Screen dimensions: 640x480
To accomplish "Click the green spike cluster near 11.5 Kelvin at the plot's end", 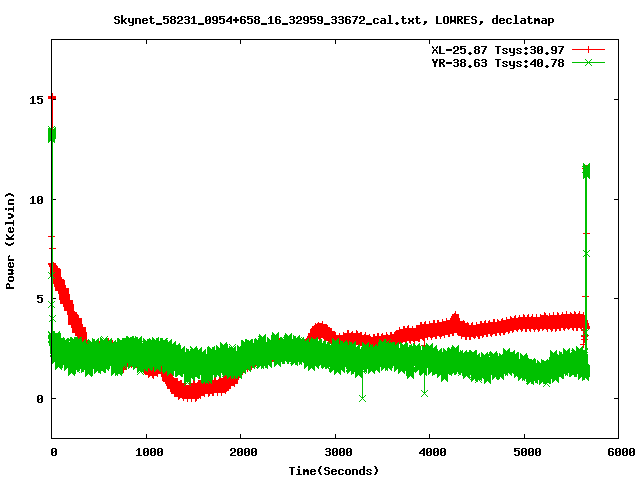I will pos(586,171).
